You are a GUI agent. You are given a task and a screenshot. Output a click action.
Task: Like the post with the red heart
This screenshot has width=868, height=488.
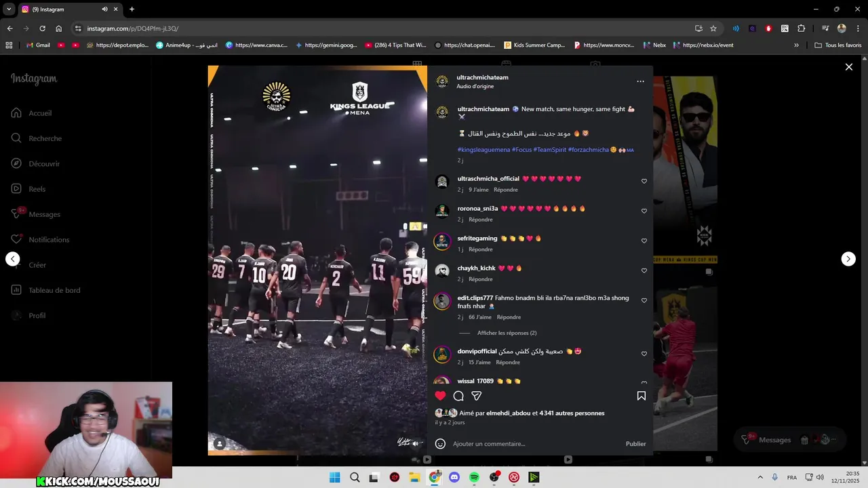pos(440,396)
